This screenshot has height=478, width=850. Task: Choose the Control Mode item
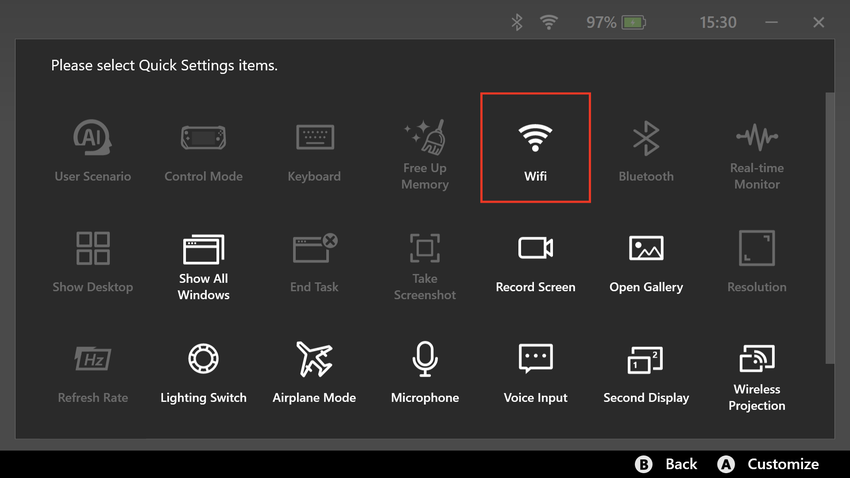coord(203,150)
